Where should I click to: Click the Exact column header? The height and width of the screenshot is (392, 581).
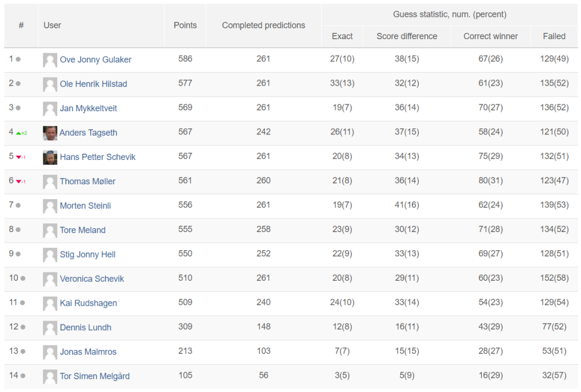coord(342,36)
